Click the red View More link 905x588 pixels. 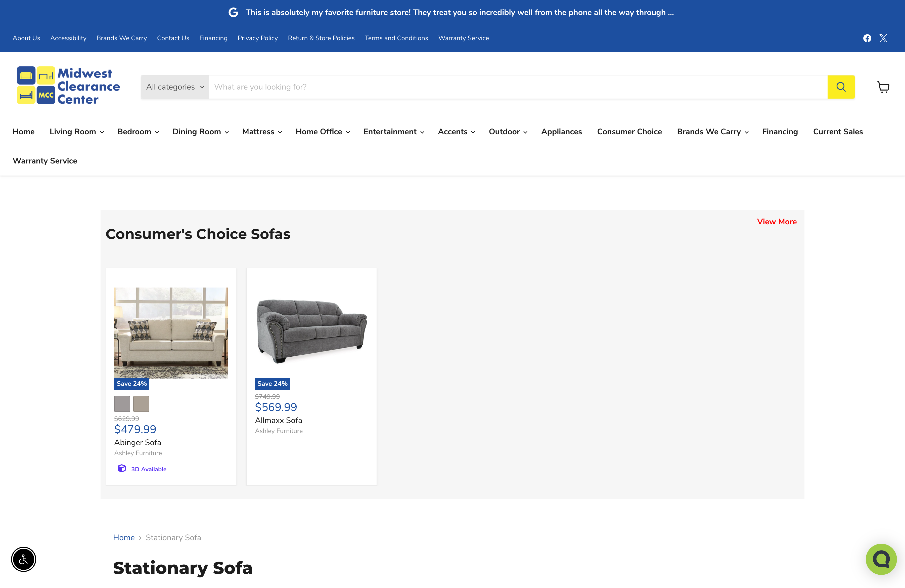point(777,222)
